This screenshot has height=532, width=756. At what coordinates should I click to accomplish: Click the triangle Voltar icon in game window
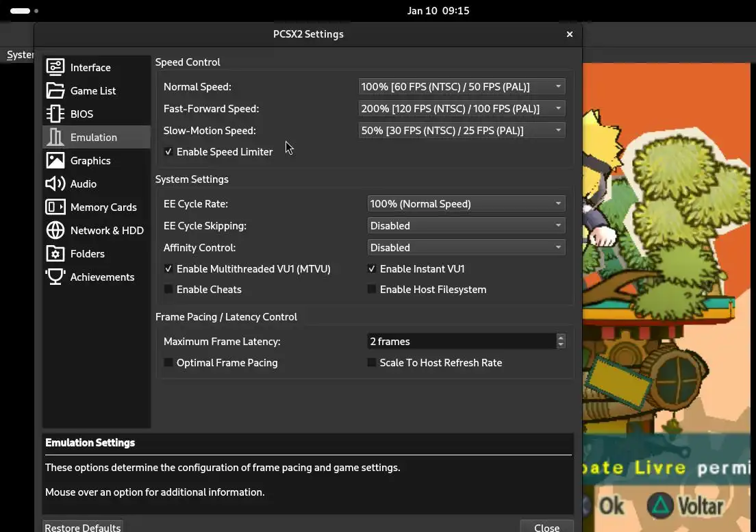click(x=660, y=505)
